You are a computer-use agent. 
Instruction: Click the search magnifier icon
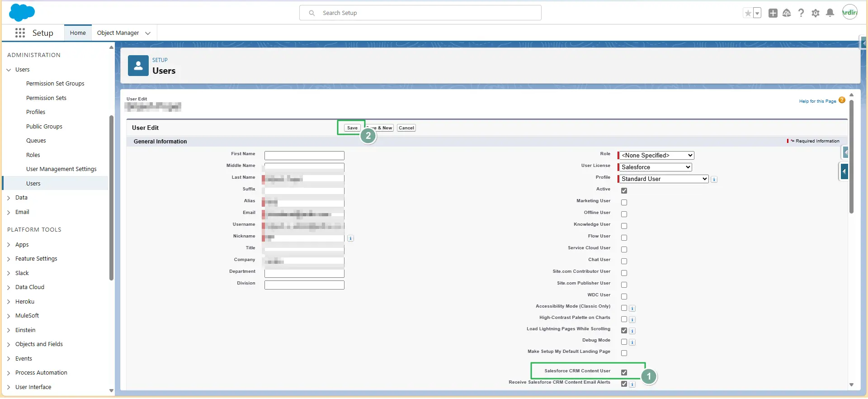tap(312, 13)
